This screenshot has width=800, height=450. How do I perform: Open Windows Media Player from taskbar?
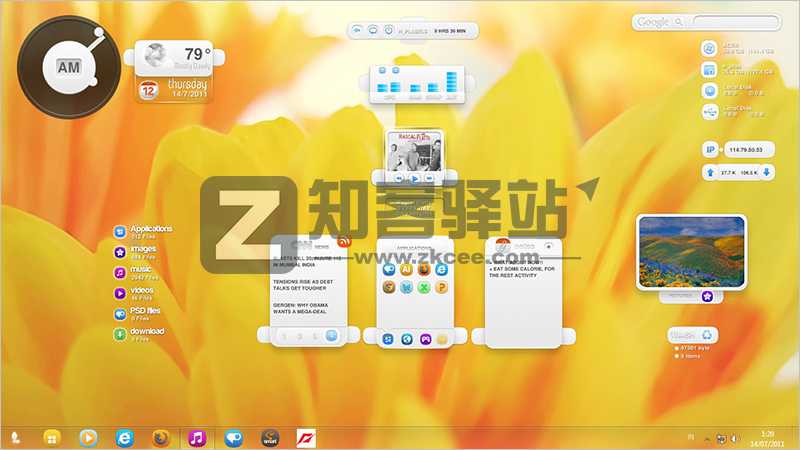88,438
